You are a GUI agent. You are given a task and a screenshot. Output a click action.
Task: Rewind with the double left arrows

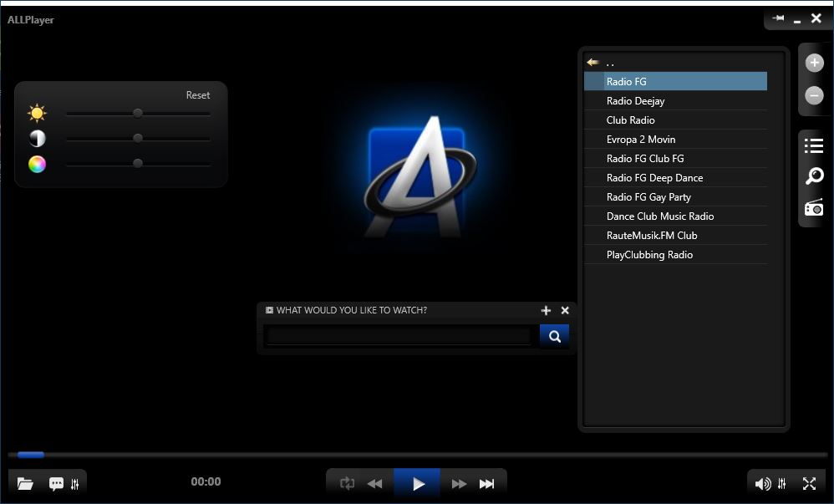(x=375, y=483)
